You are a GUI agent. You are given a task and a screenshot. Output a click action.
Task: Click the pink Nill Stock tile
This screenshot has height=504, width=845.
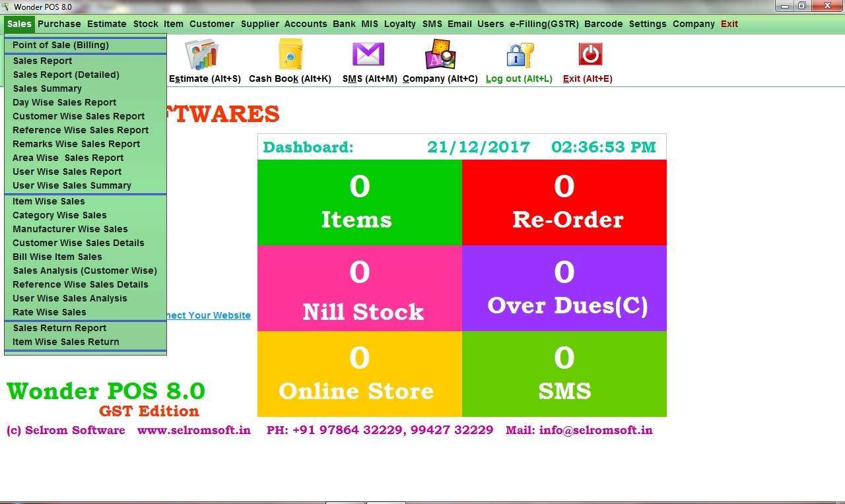pos(360,288)
